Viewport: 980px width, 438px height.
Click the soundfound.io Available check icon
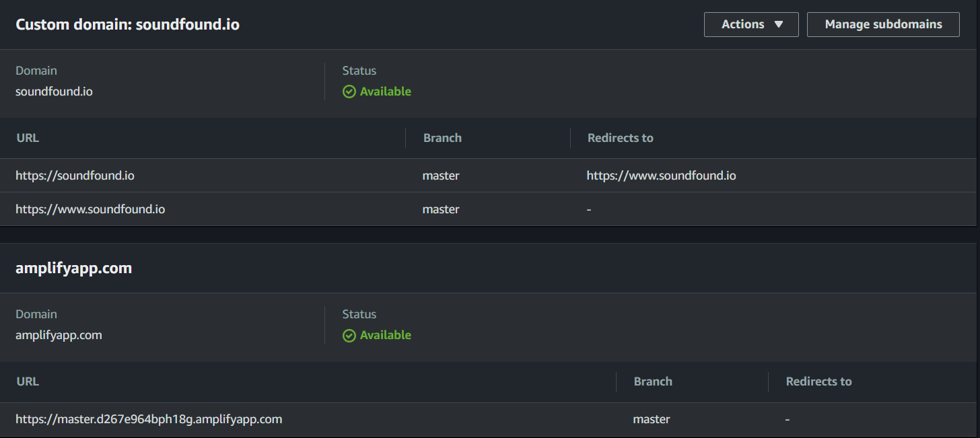(x=349, y=92)
